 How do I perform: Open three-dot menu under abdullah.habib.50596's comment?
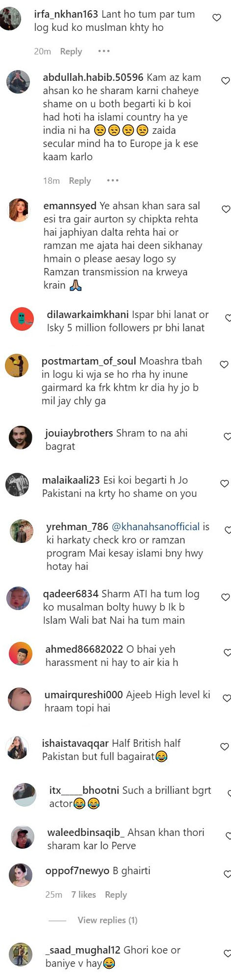click(113, 180)
